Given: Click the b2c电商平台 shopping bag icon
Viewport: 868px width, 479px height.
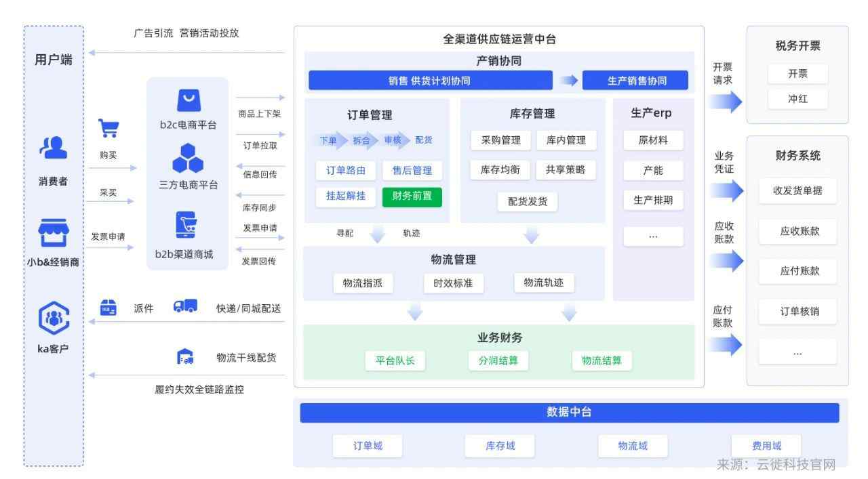Looking at the screenshot, I should pos(189,100).
